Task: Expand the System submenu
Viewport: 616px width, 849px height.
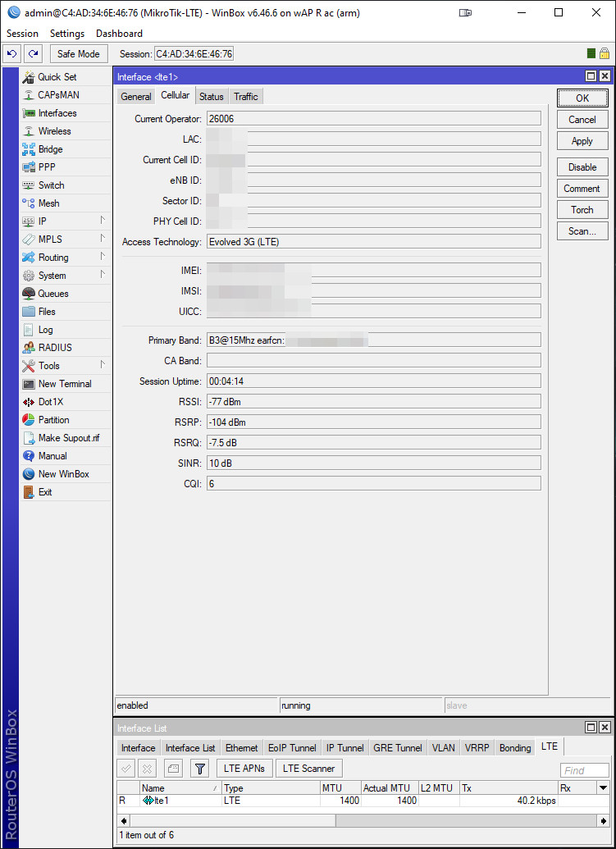Action: coord(103,275)
